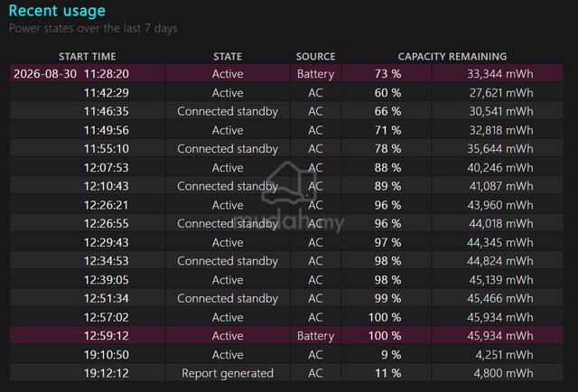Click the SOURCE column header
The height and width of the screenshot is (392, 578).
tap(315, 56)
